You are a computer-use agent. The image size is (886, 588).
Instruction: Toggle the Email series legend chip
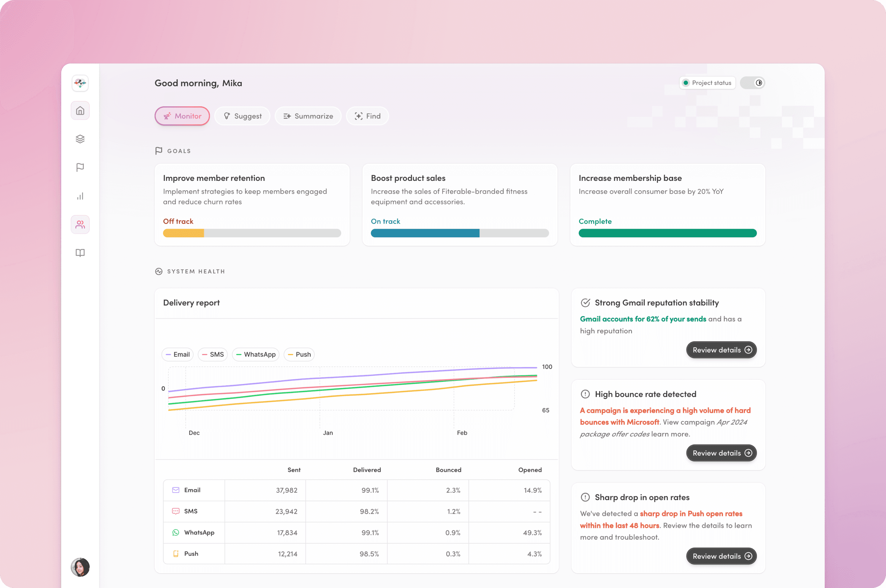[x=178, y=354]
